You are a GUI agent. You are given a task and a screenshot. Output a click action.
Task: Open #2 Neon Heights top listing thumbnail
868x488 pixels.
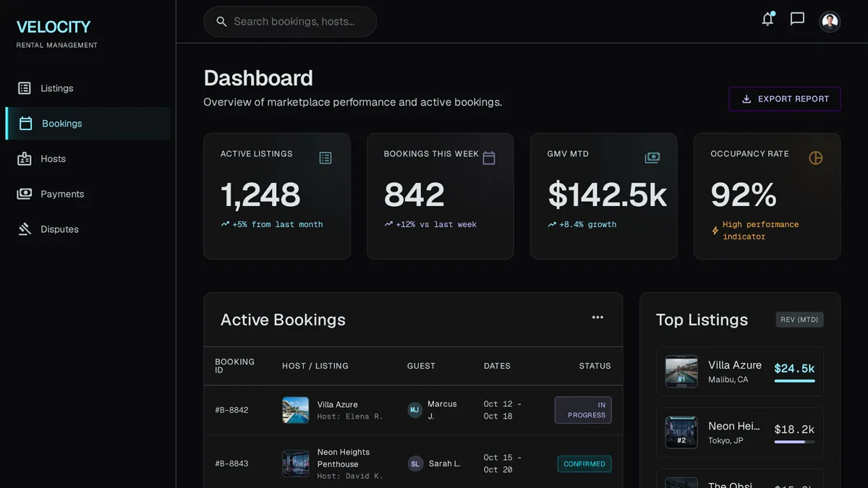[x=681, y=432]
